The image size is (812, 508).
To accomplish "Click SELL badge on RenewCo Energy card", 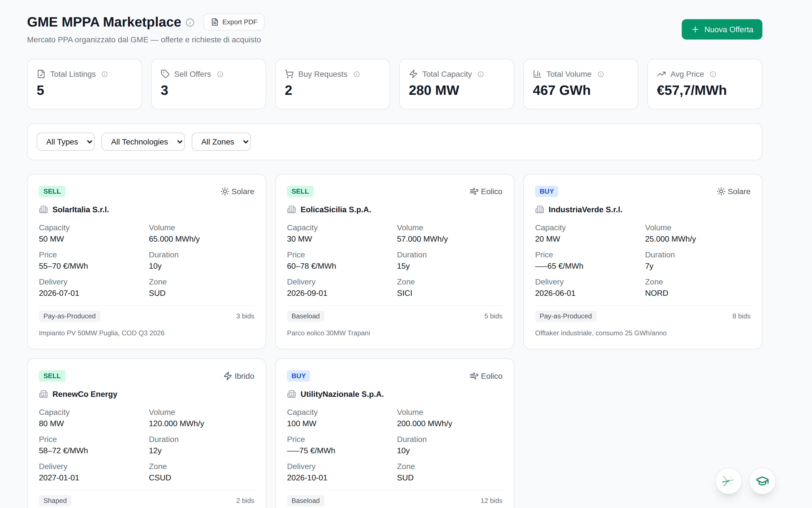I will 52,376.
